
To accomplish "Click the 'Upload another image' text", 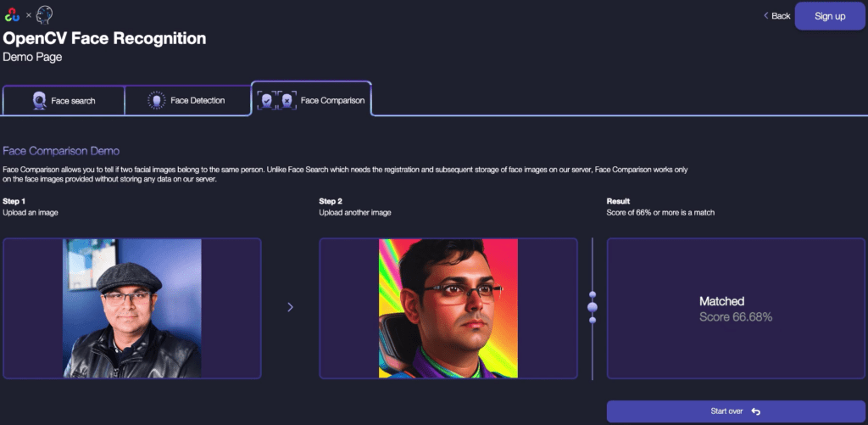I will coord(355,213).
